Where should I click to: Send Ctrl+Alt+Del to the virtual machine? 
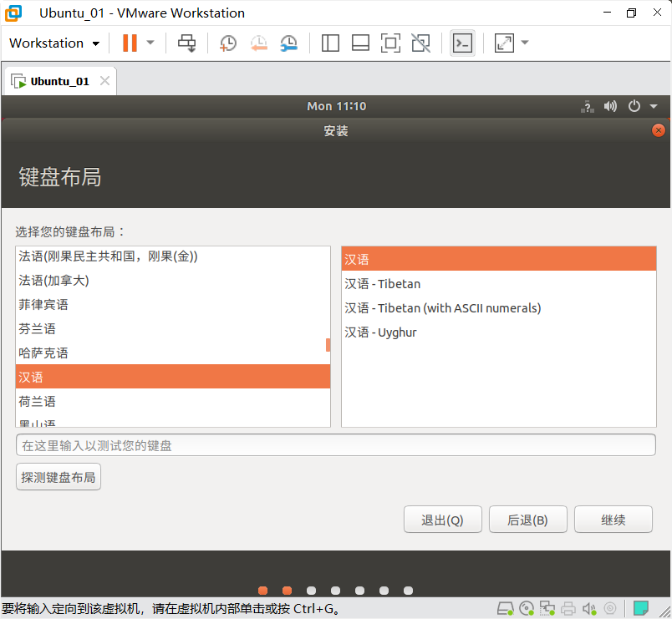(x=187, y=43)
